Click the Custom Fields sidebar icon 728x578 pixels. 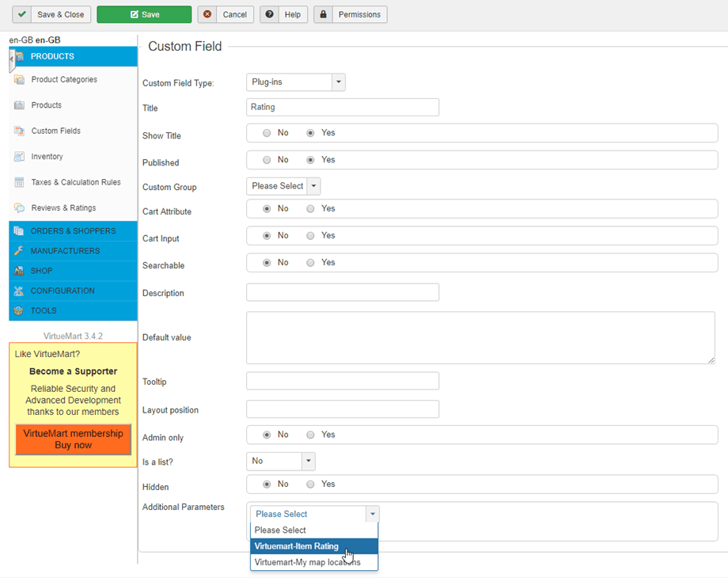click(19, 131)
